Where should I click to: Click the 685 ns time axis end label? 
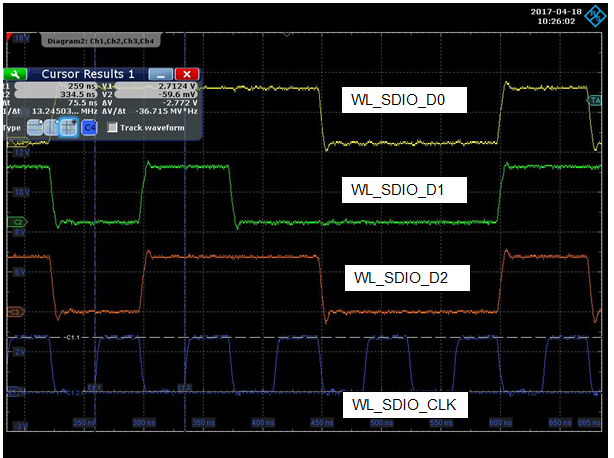tap(589, 422)
